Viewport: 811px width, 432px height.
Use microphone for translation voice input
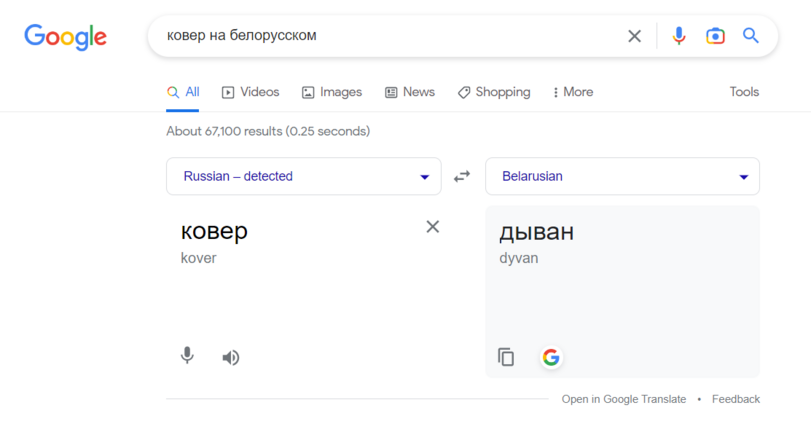187,356
